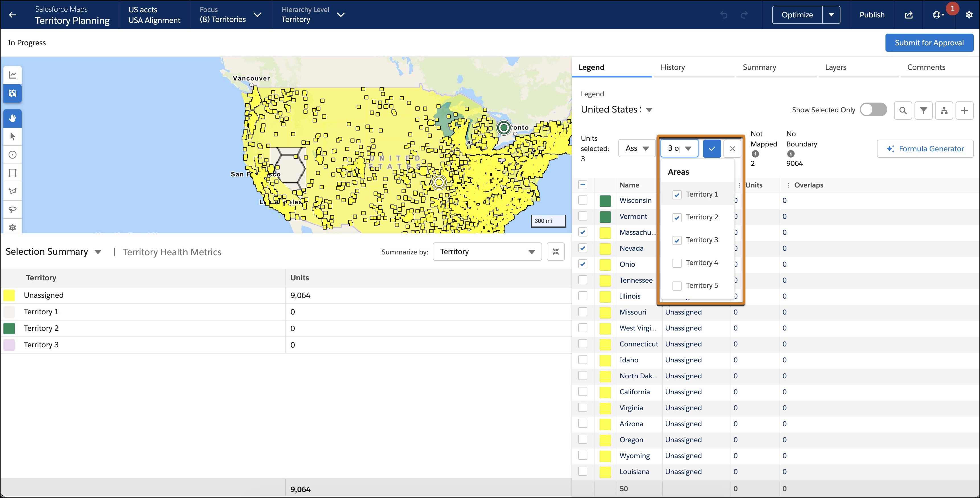980x498 pixels.
Task: Select the polygon selection tool
Action: [x=13, y=191]
